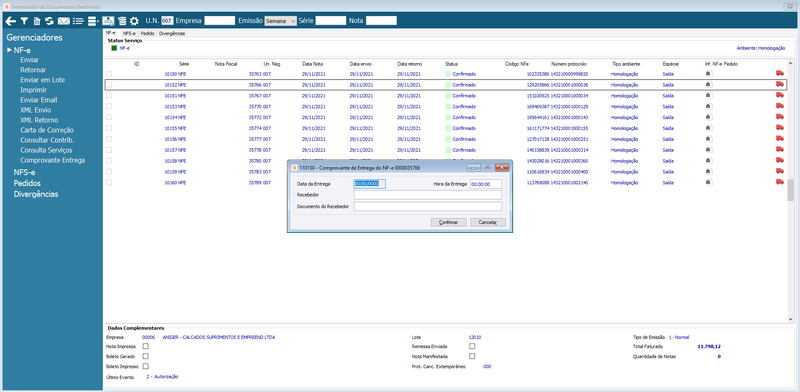Click the back arrow toolbar icon

coord(10,21)
